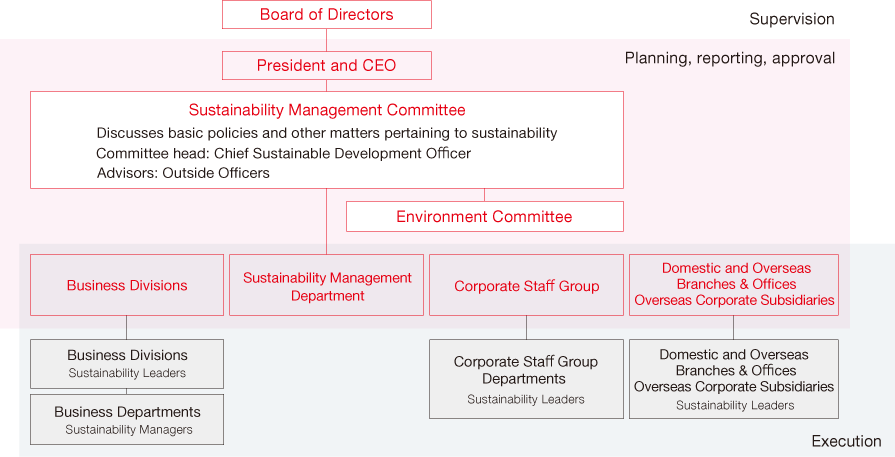Click the Committee head: Chief Sustainable Development Officer line

tap(284, 153)
